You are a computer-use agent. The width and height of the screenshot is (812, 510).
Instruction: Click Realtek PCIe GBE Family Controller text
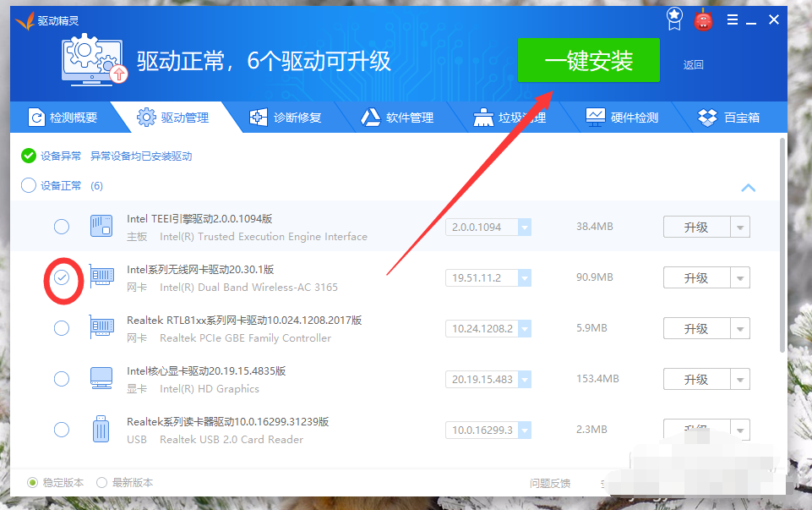pyautogui.click(x=246, y=338)
